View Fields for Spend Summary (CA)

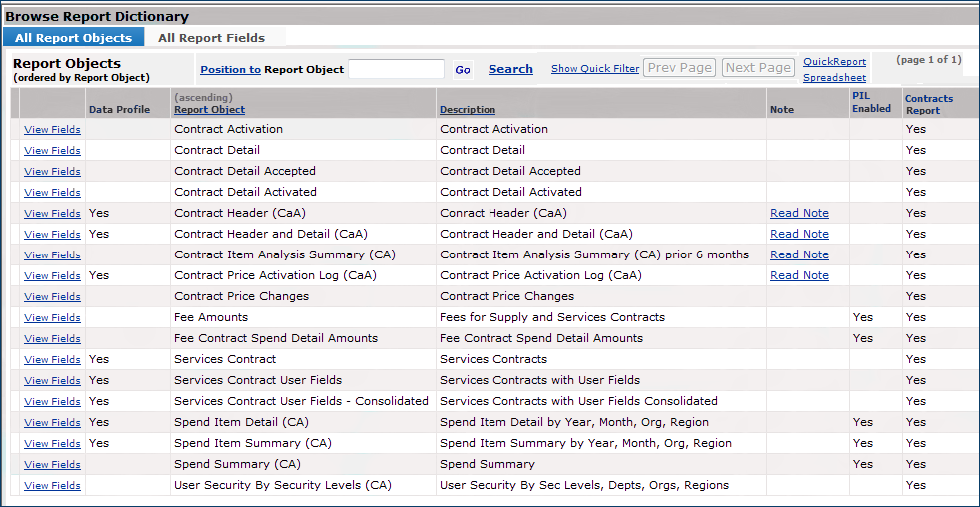click(x=52, y=465)
